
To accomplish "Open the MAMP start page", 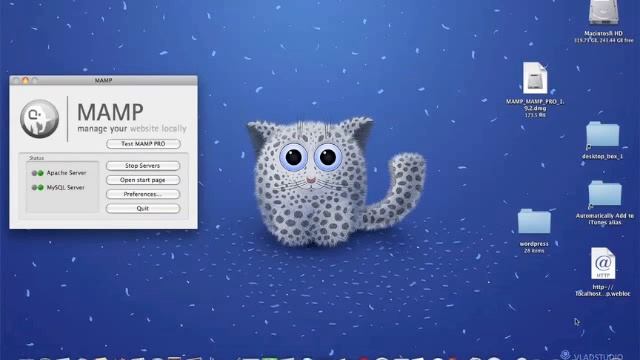I will click(x=143, y=180).
